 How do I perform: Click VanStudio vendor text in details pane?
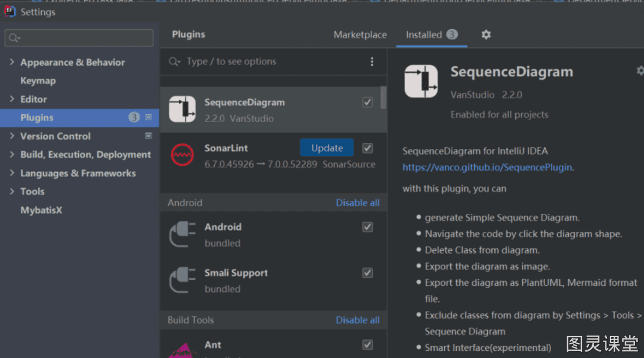[472, 95]
